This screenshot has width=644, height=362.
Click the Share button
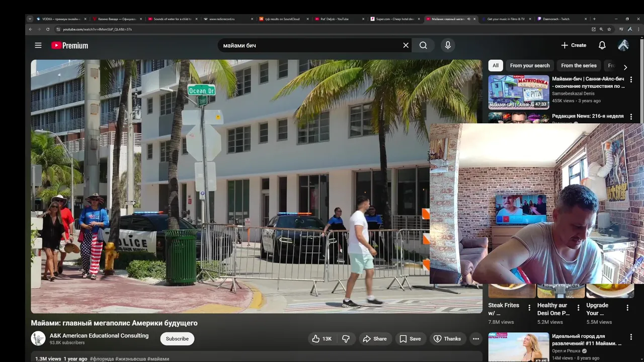coord(375,339)
